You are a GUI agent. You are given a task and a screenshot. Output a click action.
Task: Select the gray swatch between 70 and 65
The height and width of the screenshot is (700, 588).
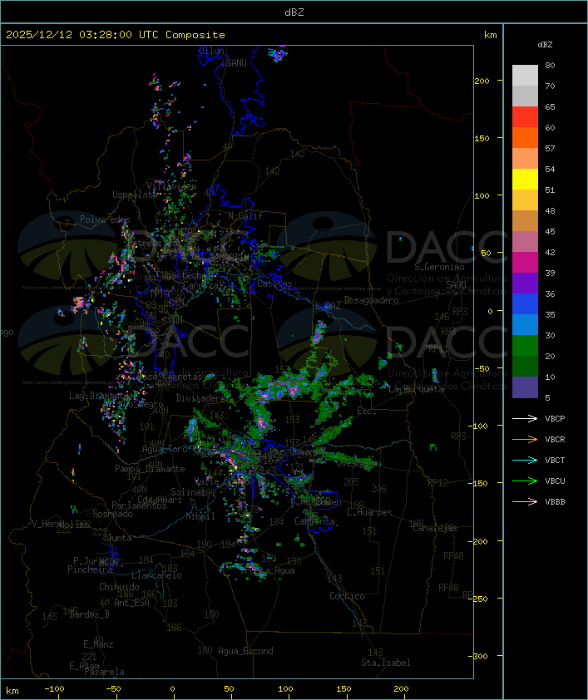point(525,96)
